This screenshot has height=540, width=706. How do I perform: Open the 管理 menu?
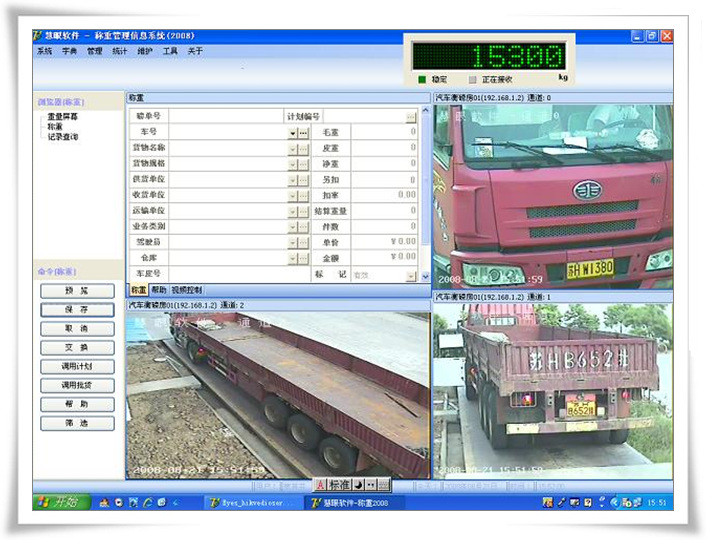pyautogui.click(x=95, y=51)
